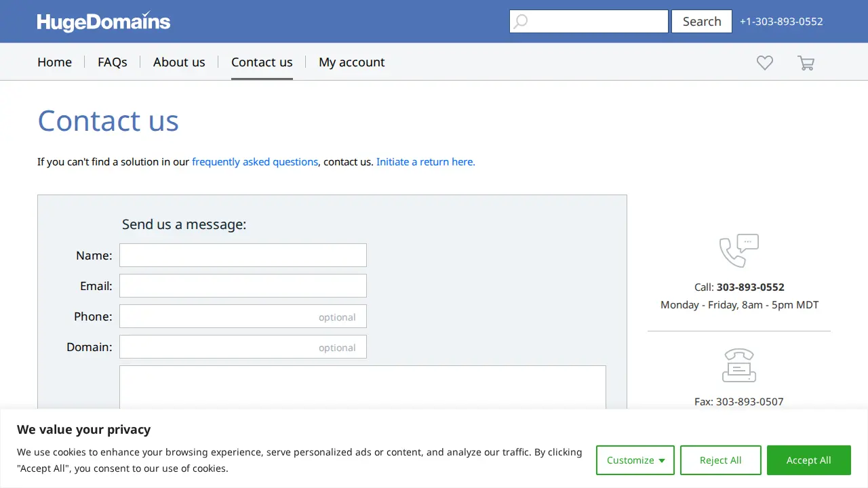This screenshot has height=488, width=868.
Task: Focus the optional Domain input field
Action: [243, 346]
